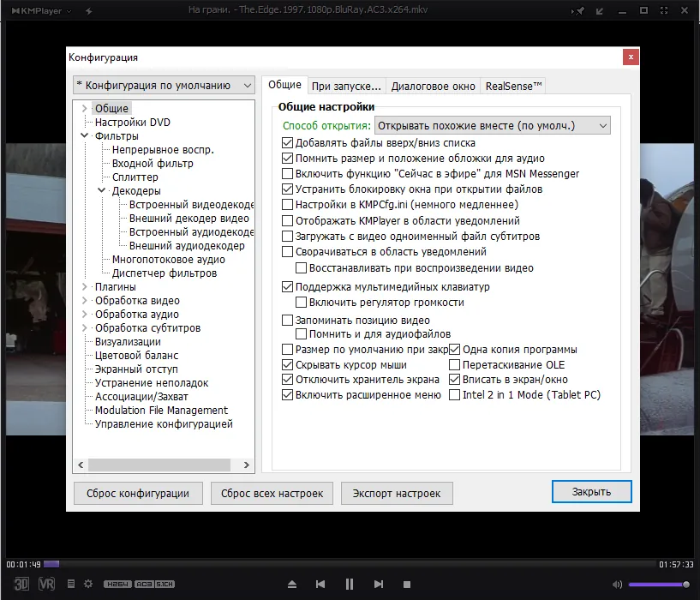Expand the Обработка аудио node
Image resolution: width=700 pixels, height=600 pixels.
(x=84, y=314)
